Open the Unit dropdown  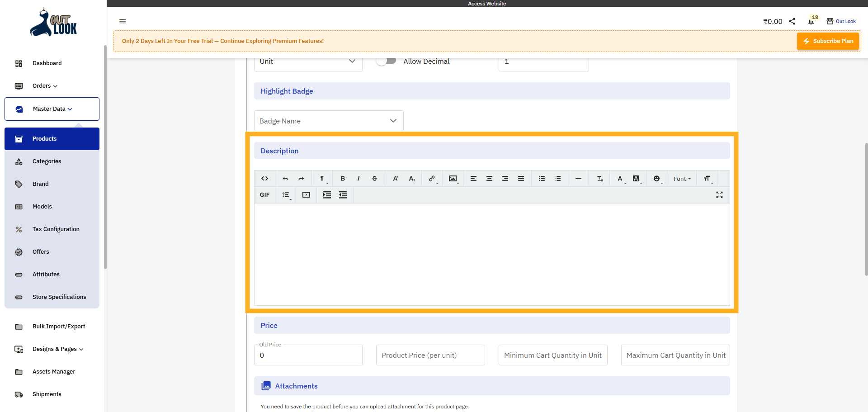[308, 62]
